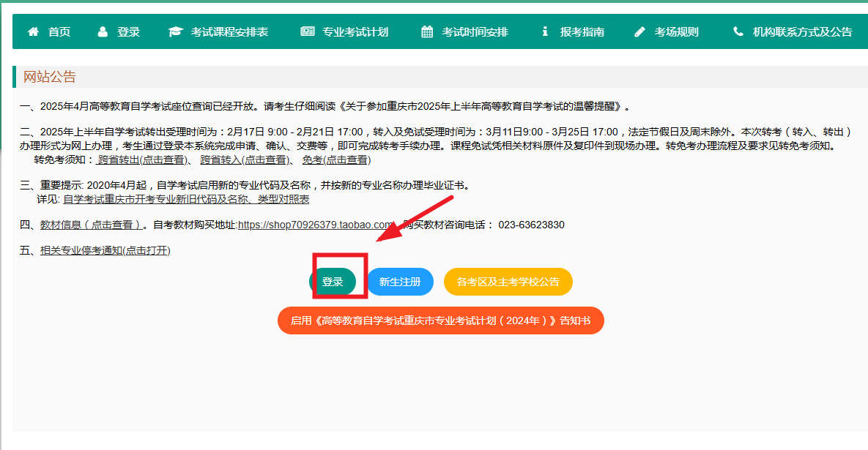Open the 跨省转出(点击查看) link

point(143,160)
